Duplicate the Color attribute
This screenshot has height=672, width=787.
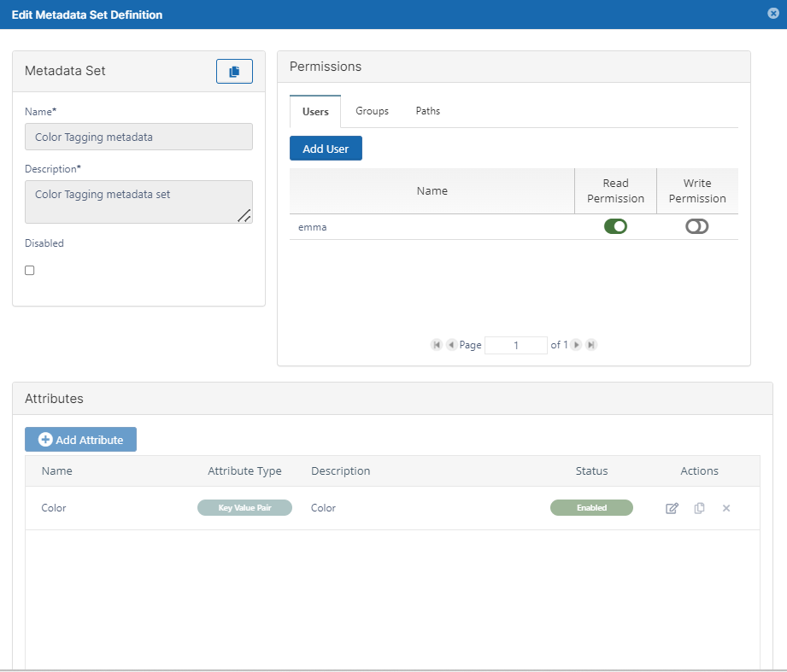click(699, 508)
